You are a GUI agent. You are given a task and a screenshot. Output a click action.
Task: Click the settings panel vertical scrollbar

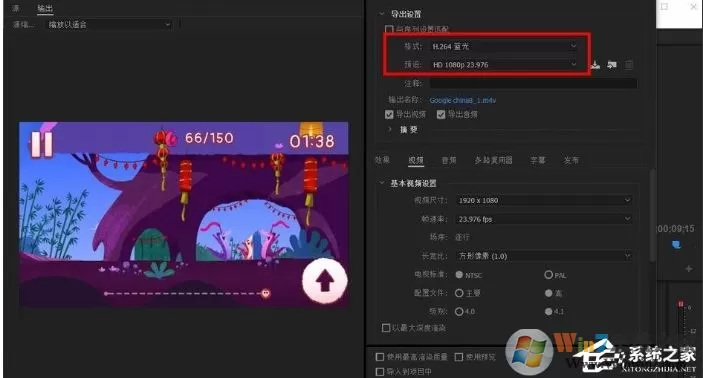coord(653,215)
